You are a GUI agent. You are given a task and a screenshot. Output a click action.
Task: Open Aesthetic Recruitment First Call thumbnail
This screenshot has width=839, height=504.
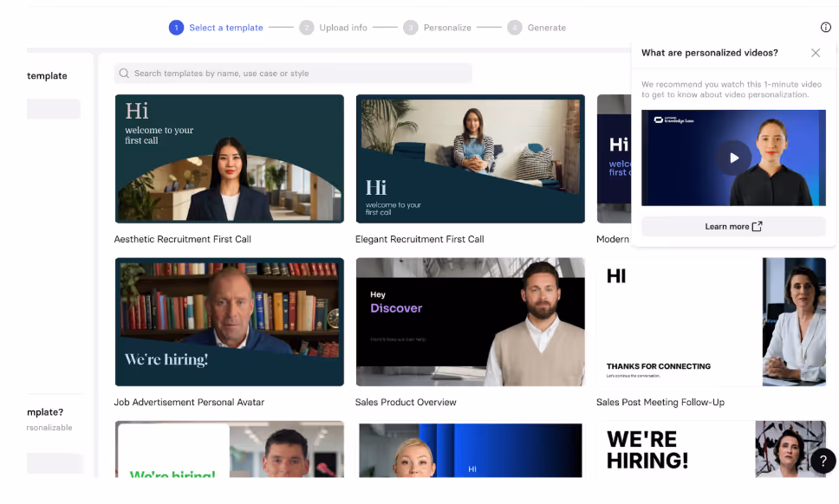click(x=230, y=158)
